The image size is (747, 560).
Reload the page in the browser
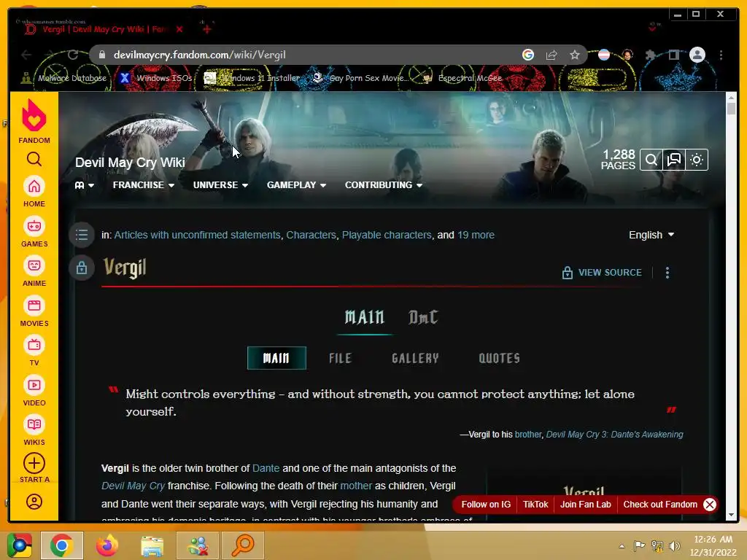pos(73,55)
